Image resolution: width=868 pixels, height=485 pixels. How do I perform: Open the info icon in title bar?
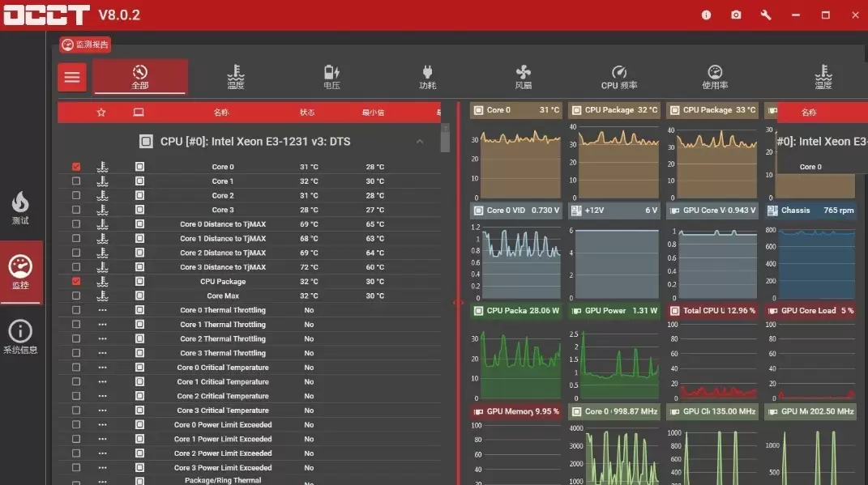(x=706, y=15)
